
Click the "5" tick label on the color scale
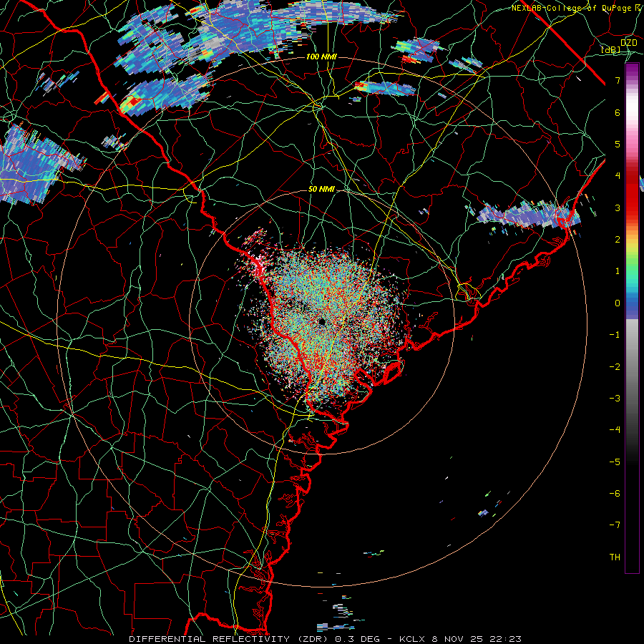[618, 144]
